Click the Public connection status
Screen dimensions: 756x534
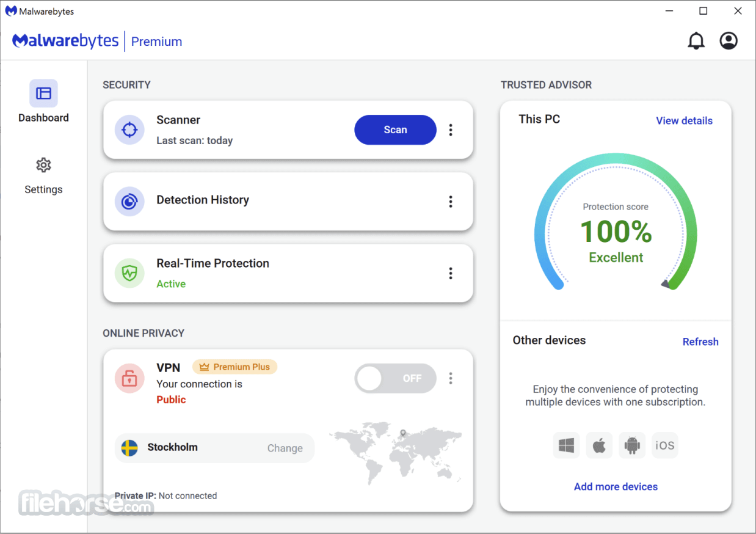[171, 399]
